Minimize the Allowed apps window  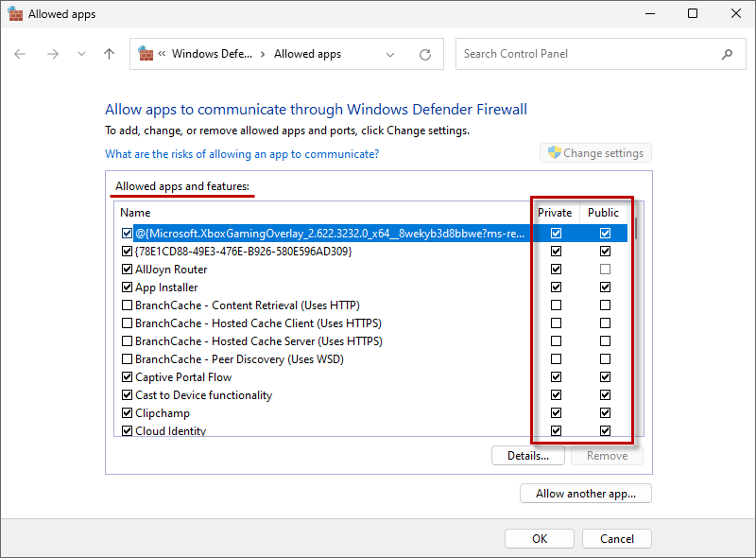[650, 13]
